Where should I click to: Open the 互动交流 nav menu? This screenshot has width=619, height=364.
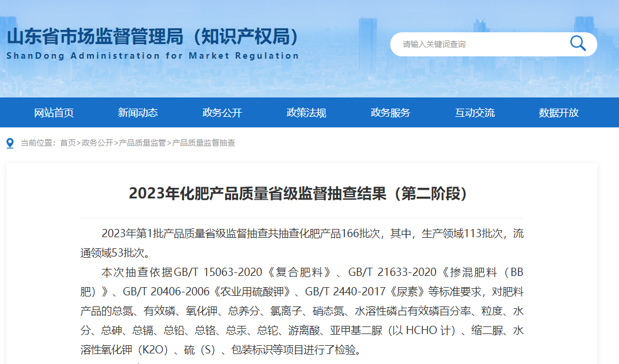pos(475,113)
